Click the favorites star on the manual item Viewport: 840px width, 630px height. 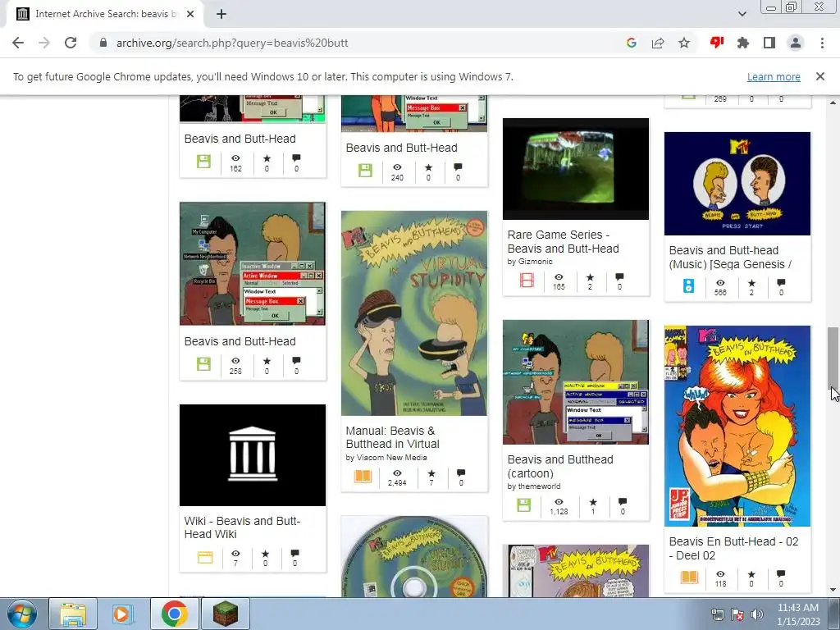click(431, 473)
